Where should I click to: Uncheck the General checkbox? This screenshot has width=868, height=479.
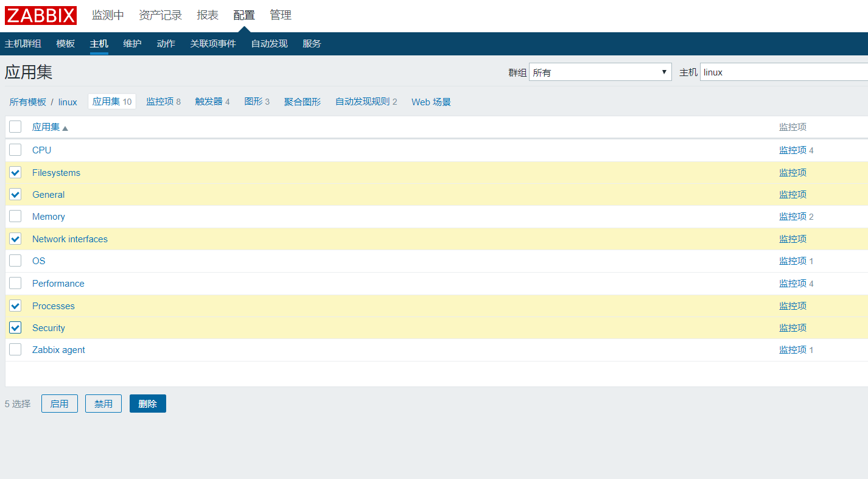pyautogui.click(x=15, y=194)
